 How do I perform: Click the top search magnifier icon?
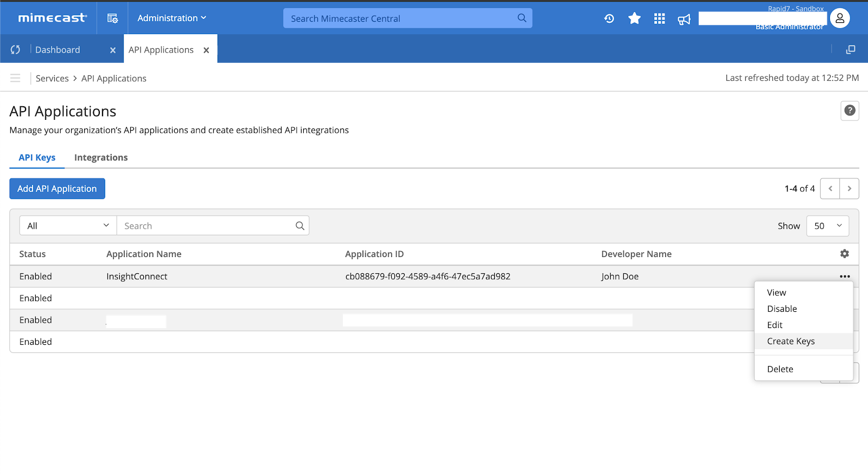pyautogui.click(x=522, y=18)
